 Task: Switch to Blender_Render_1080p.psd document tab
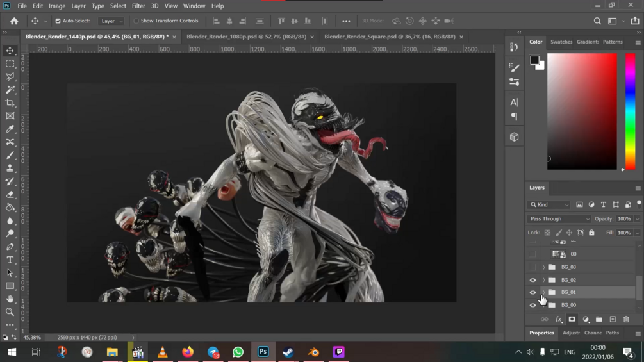coord(245,37)
